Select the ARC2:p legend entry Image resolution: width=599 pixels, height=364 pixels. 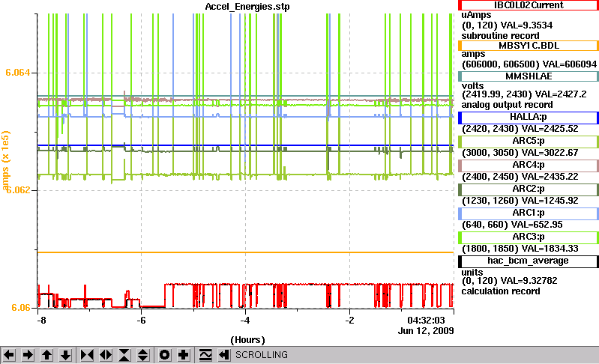(x=529, y=189)
